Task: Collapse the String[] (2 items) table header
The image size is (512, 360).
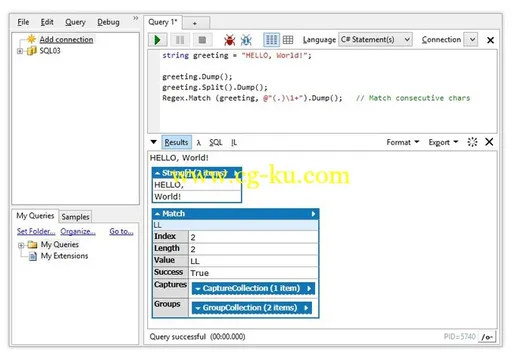Action: coord(158,174)
